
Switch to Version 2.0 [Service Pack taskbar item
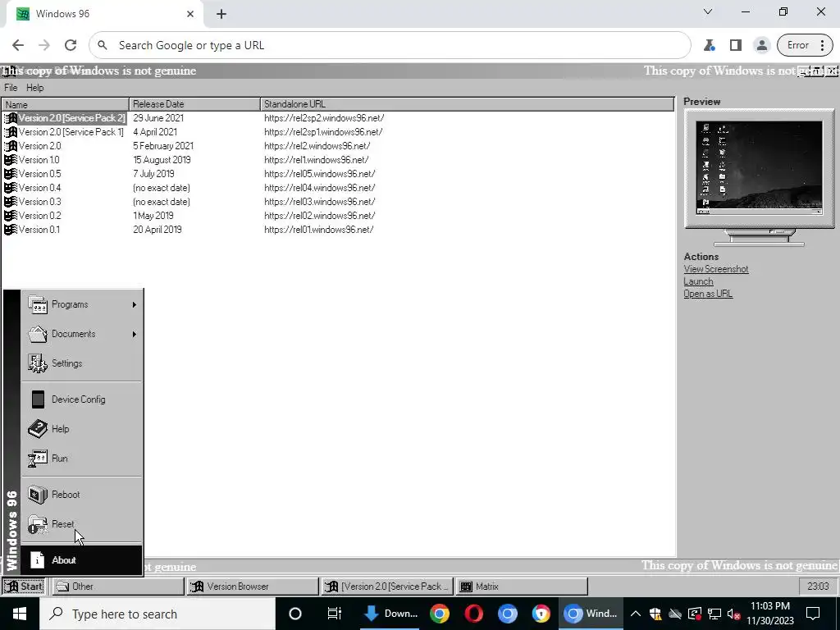pos(387,586)
